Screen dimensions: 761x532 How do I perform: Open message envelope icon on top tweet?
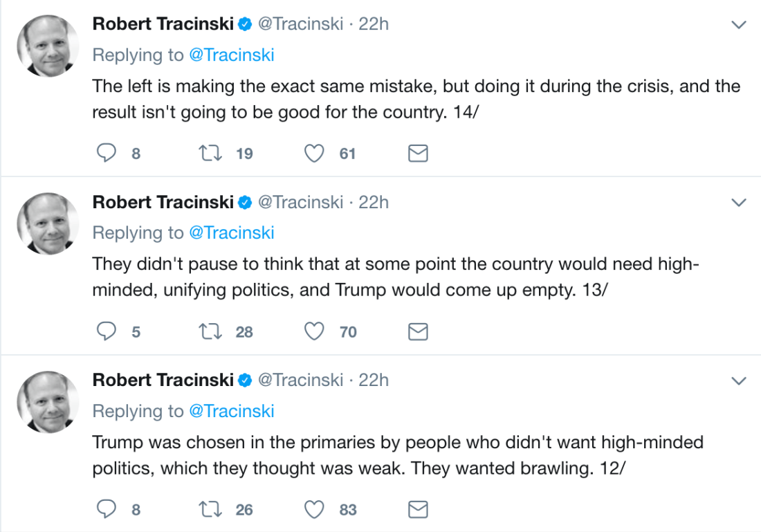coord(418,153)
